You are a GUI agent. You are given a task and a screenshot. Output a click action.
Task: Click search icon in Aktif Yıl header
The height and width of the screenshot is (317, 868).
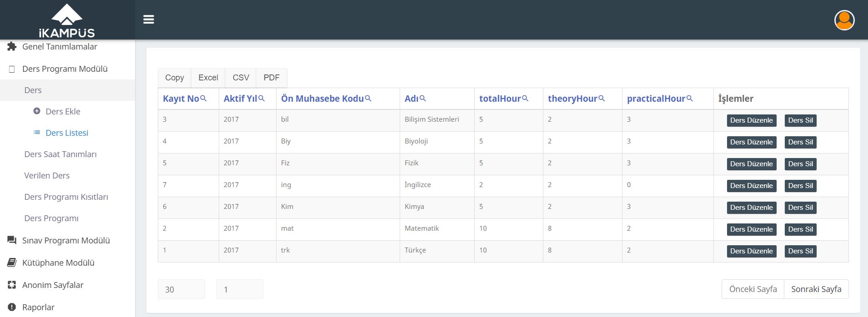pos(261,98)
